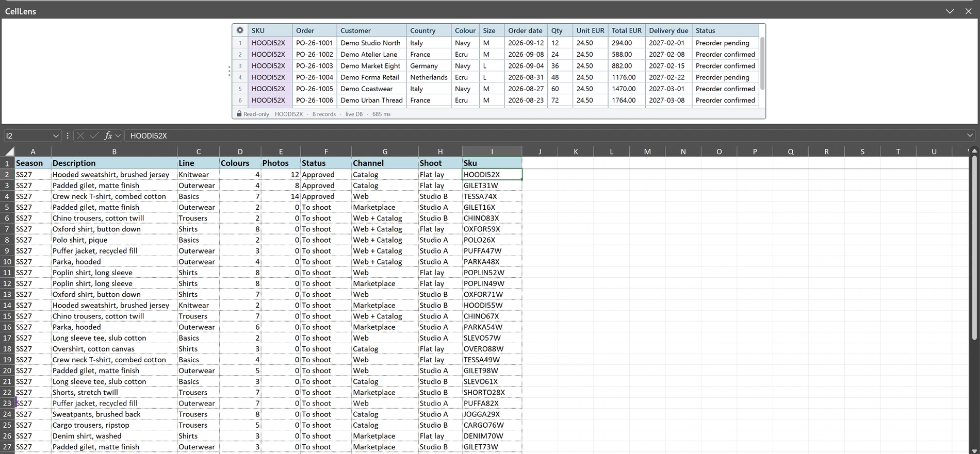Click the Order date column header
The width and height of the screenshot is (980, 454).
coord(526,30)
